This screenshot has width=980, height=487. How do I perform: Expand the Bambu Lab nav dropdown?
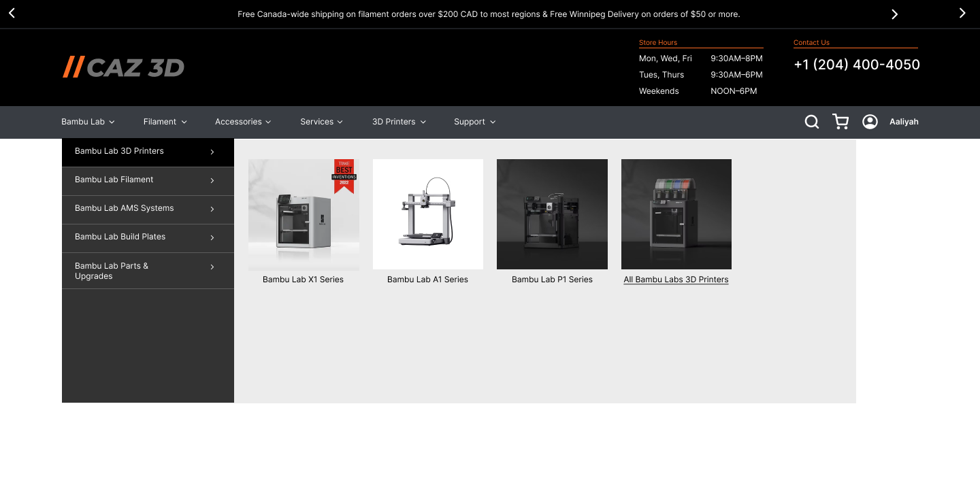pyautogui.click(x=88, y=122)
